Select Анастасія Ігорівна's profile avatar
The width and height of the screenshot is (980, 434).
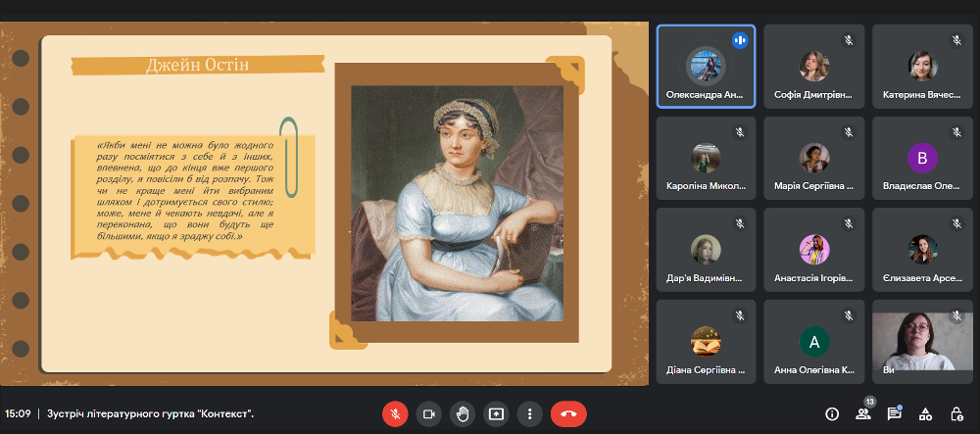point(814,250)
